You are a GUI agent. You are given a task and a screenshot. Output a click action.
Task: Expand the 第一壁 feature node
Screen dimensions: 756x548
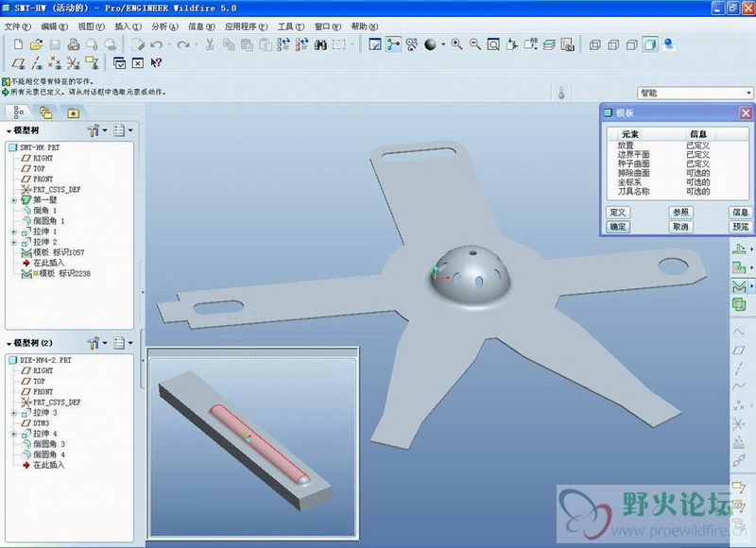14,200
